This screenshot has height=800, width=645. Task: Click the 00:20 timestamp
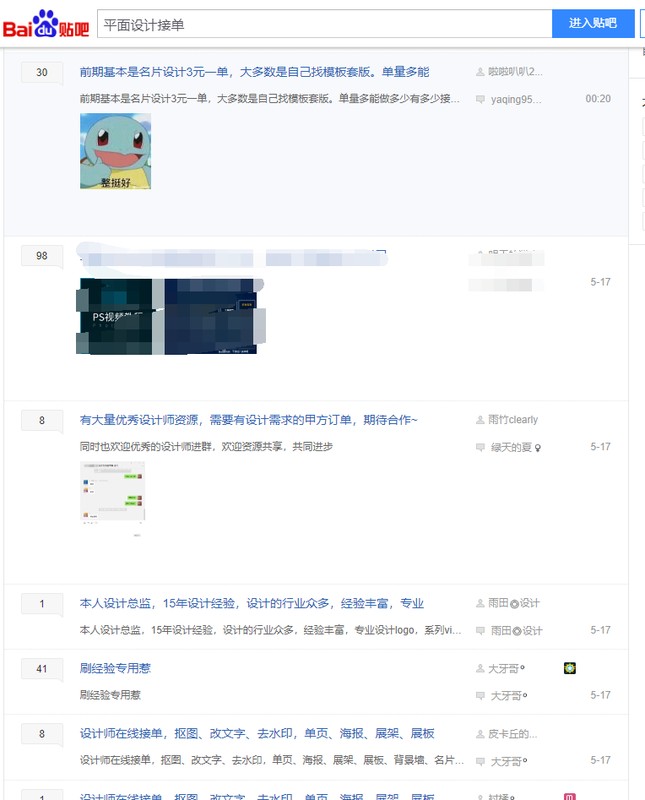coord(598,99)
